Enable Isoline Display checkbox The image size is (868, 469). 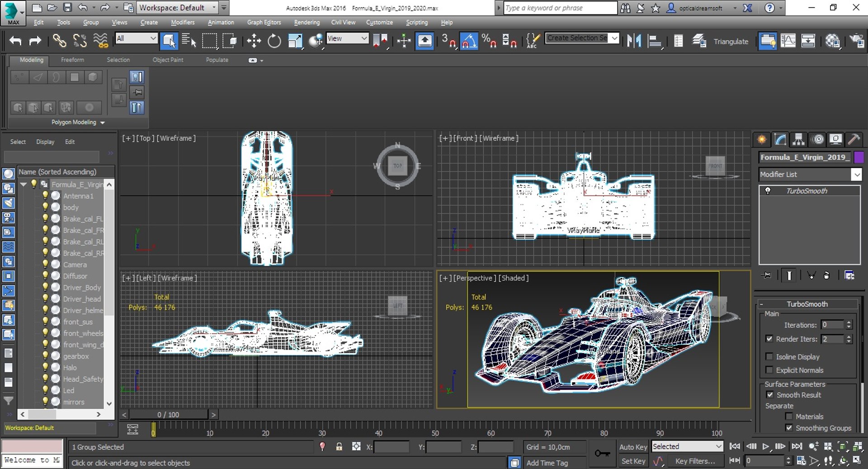click(x=769, y=356)
